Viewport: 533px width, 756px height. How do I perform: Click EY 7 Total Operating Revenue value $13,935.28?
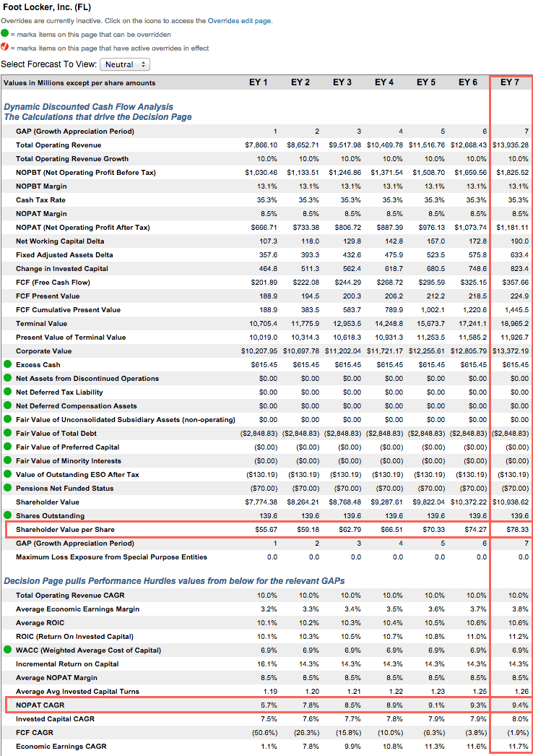tap(511, 145)
